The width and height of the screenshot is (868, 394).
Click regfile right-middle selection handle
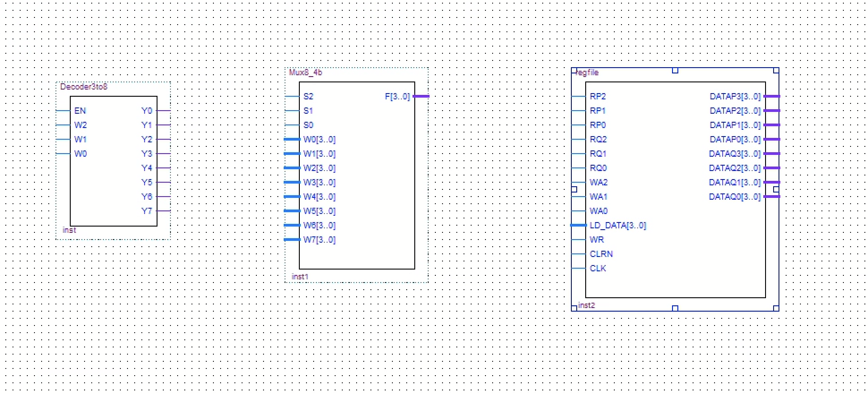point(776,189)
